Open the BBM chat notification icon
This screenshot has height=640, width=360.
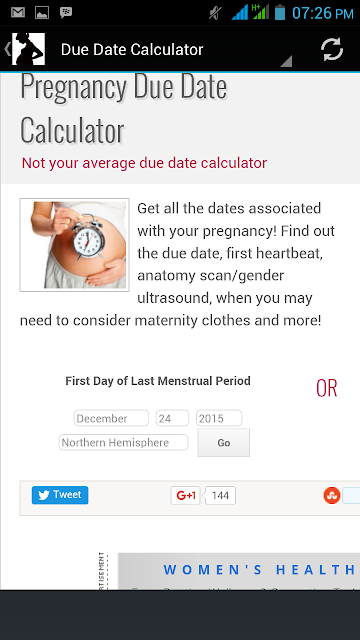point(66,13)
